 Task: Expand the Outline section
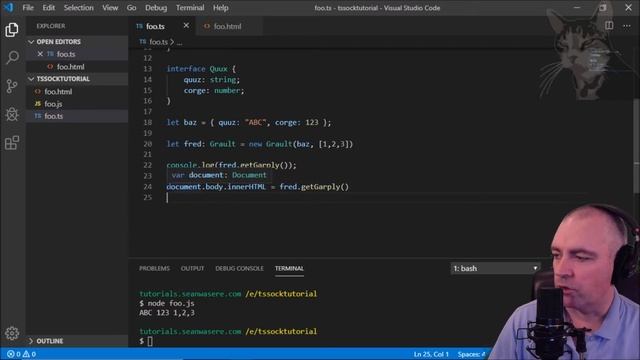[x=77, y=341]
